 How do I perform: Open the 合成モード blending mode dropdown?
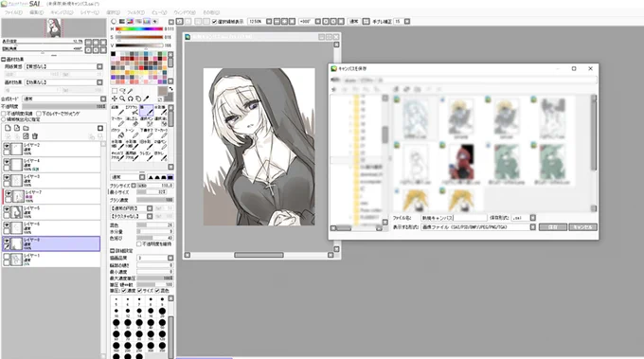click(x=103, y=99)
